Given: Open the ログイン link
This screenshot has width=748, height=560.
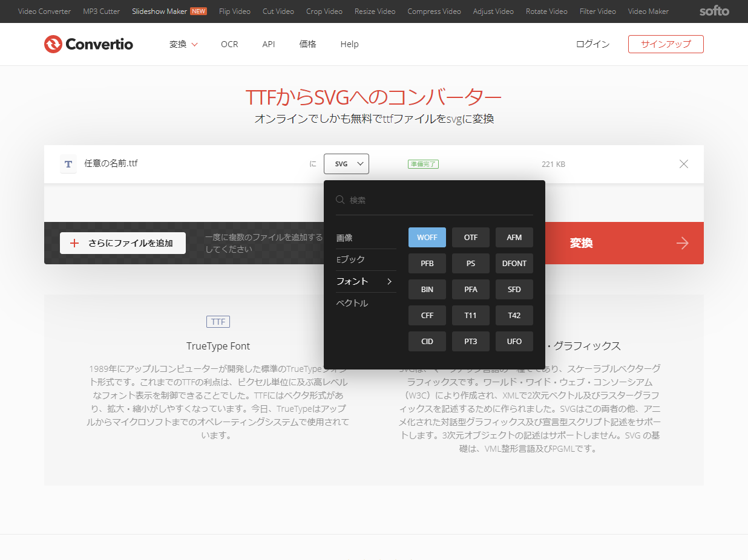Looking at the screenshot, I should click(592, 44).
